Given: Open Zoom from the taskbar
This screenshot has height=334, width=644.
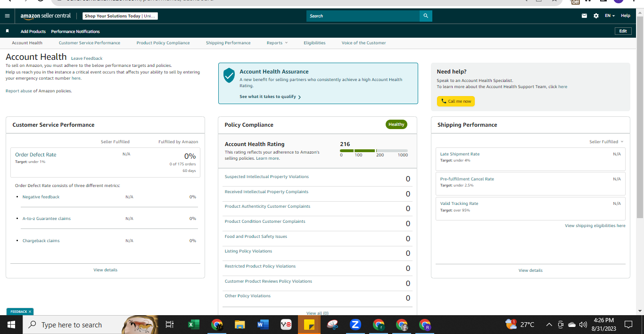Looking at the screenshot, I should point(355,325).
